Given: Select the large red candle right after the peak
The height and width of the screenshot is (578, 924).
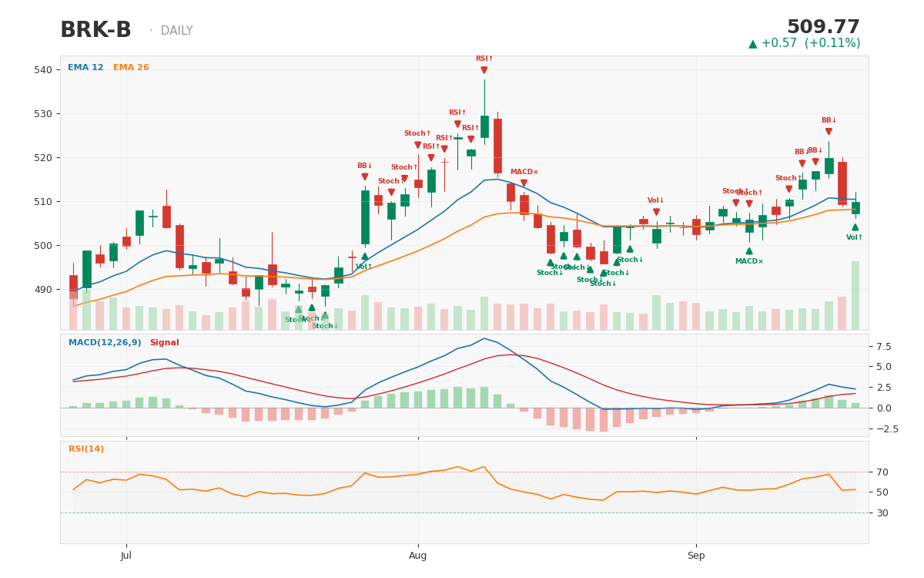Looking at the screenshot, I should (x=497, y=146).
